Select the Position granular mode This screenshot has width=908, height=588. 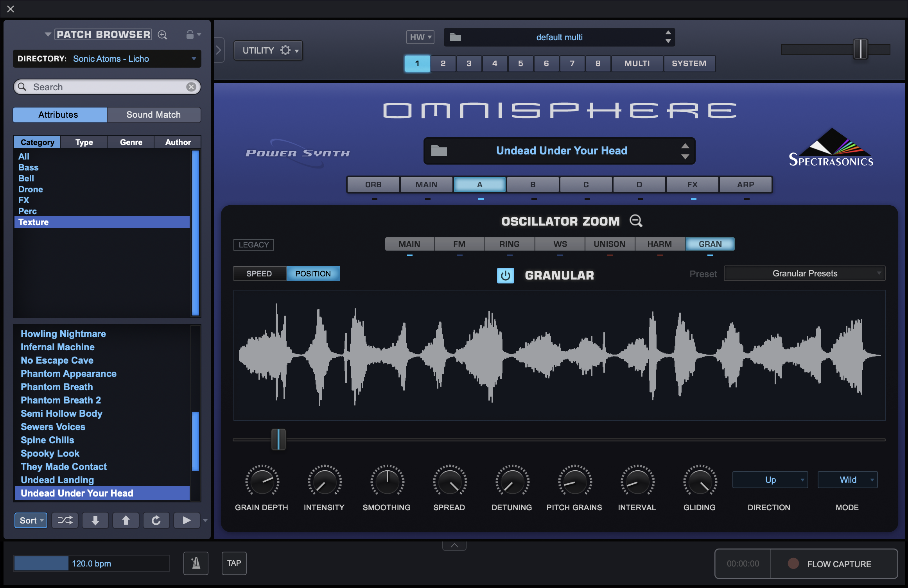(x=313, y=274)
